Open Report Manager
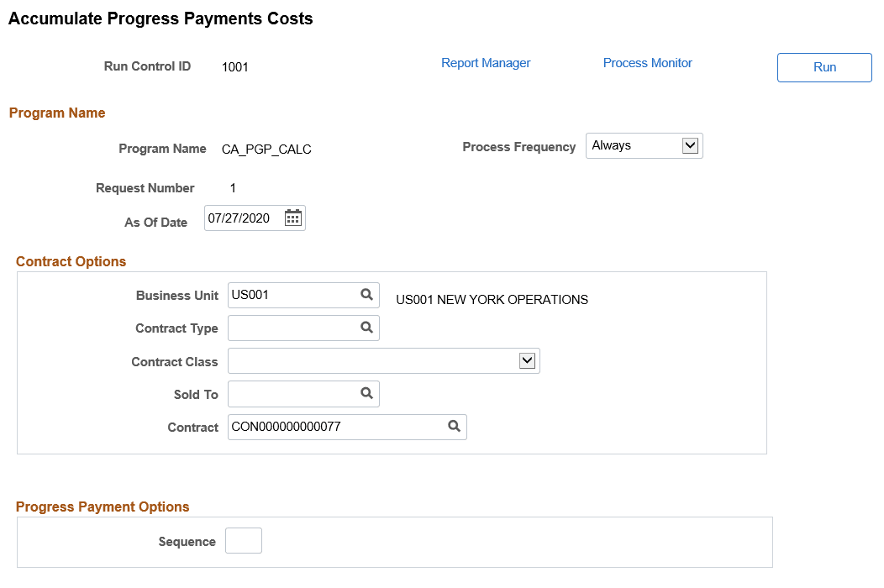Viewport: 884px width, 588px height. (x=486, y=62)
